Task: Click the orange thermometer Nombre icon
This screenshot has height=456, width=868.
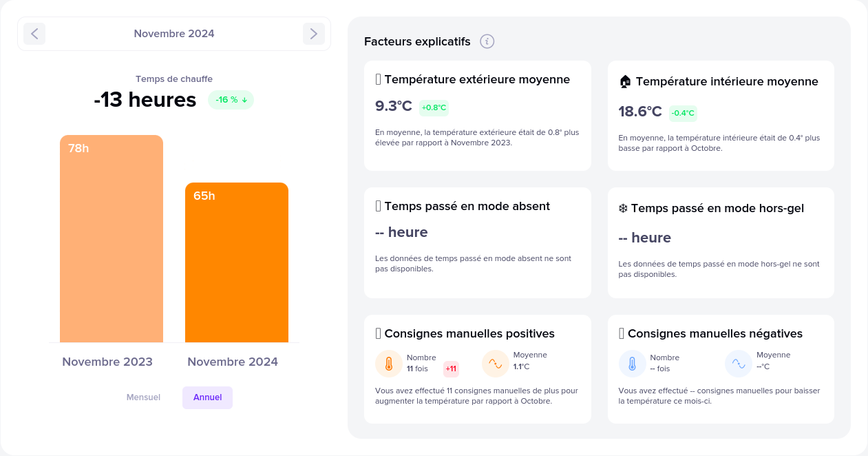Action: (389, 364)
